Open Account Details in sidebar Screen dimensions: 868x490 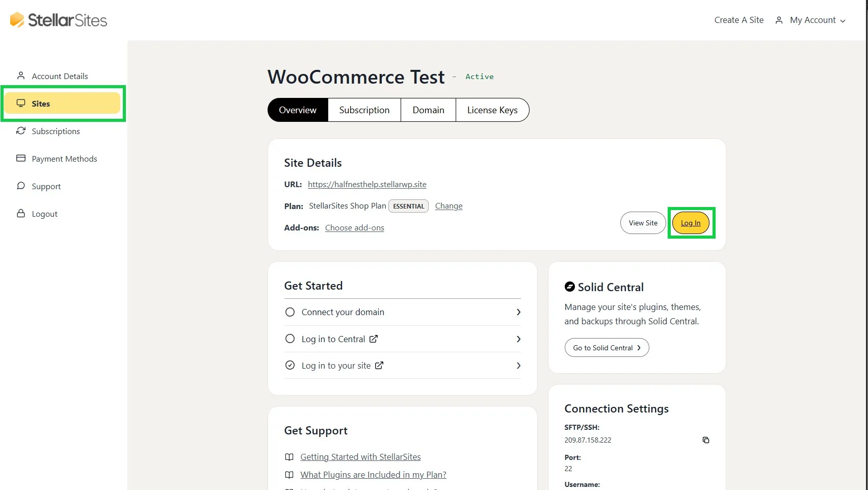pyautogui.click(x=60, y=76)
